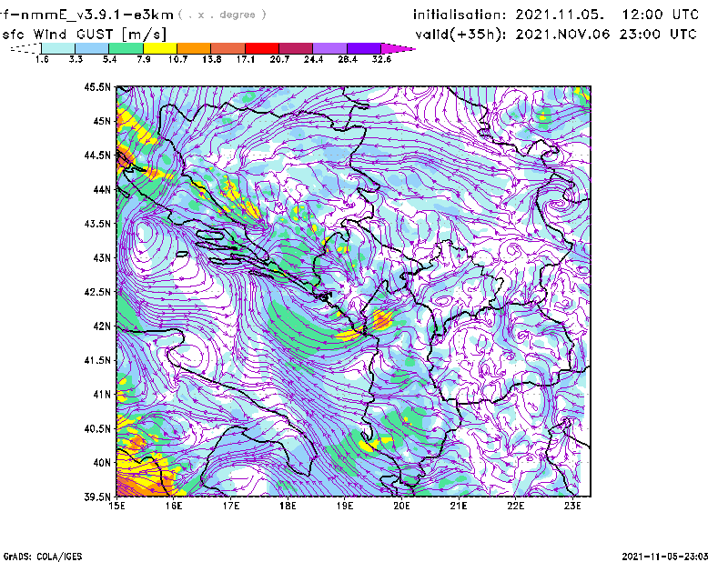The image size is (728, 562).
Task: Click the '40N' latitude label
Action: pos(102,463)
